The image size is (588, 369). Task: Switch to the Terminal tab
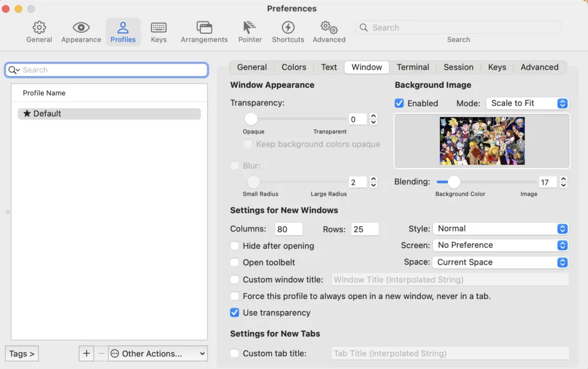413,67
